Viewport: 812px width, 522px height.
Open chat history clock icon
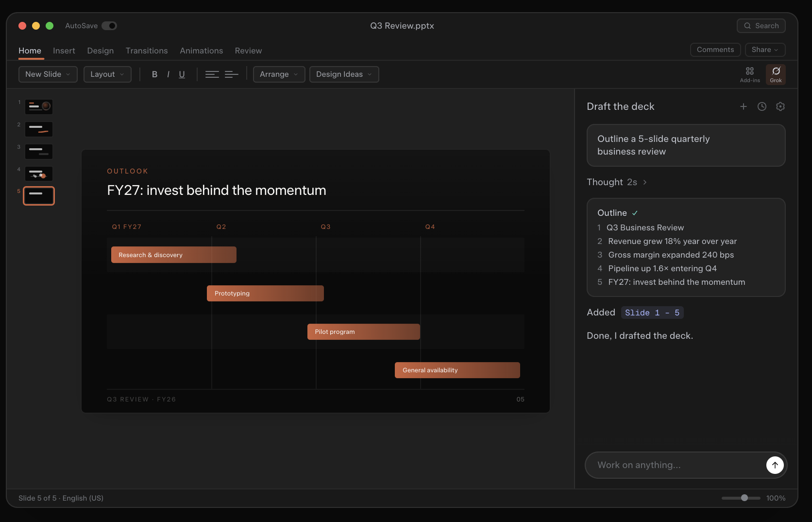[x=762, y=106]
